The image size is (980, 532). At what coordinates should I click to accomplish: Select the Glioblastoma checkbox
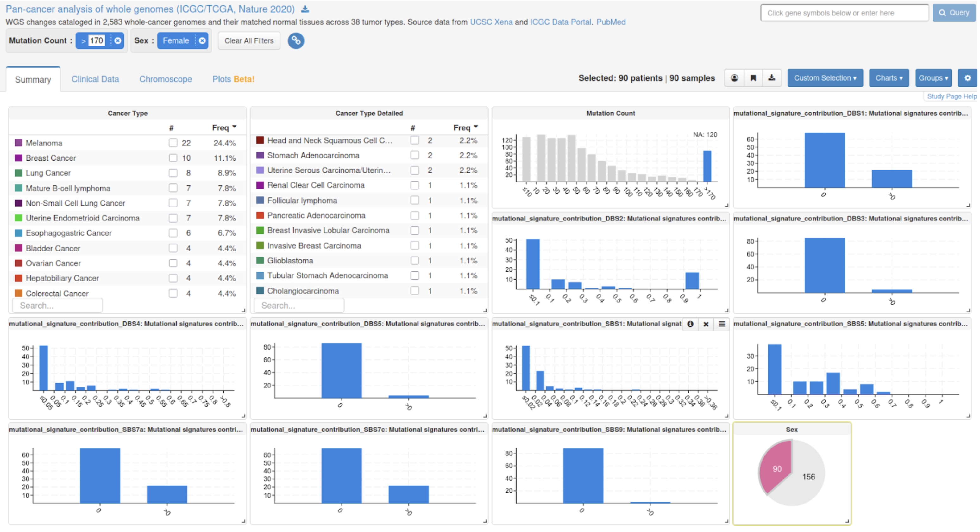click(415, 261)
